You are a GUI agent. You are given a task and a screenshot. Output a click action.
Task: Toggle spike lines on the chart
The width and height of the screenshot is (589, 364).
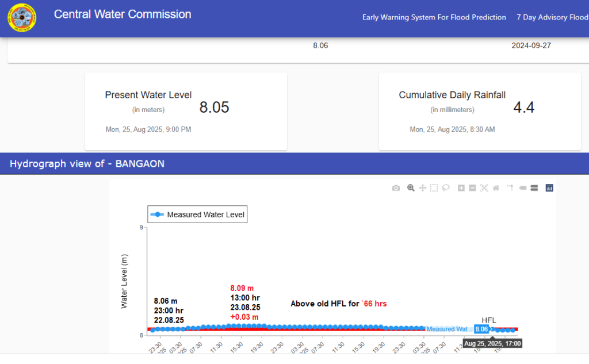point(510,188)
